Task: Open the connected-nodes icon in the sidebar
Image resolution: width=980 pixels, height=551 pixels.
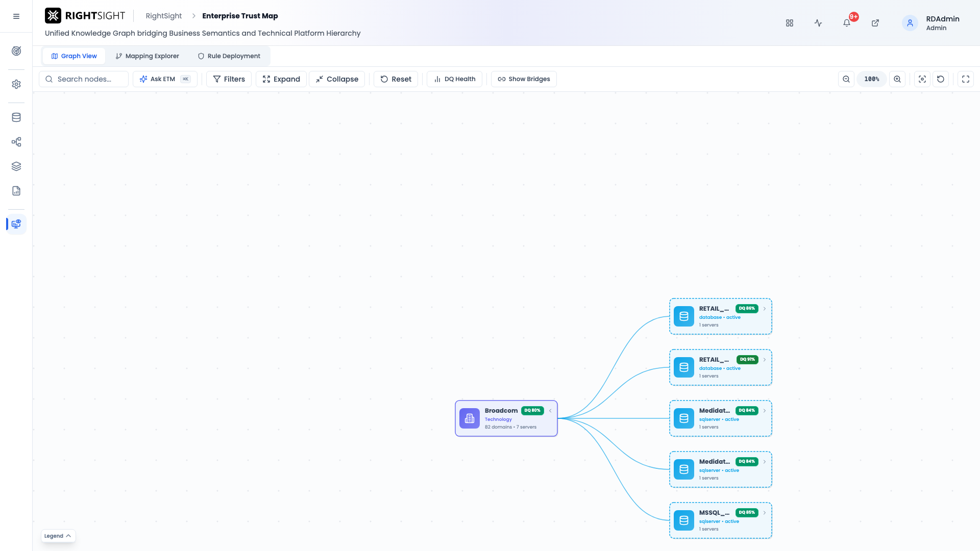Action: coord(16,142)
